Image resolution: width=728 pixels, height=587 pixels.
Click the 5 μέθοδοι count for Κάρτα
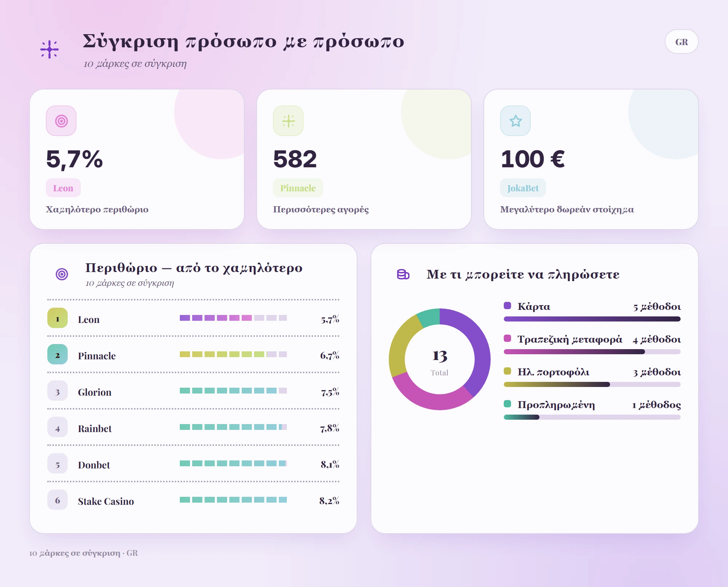point(657,307)
